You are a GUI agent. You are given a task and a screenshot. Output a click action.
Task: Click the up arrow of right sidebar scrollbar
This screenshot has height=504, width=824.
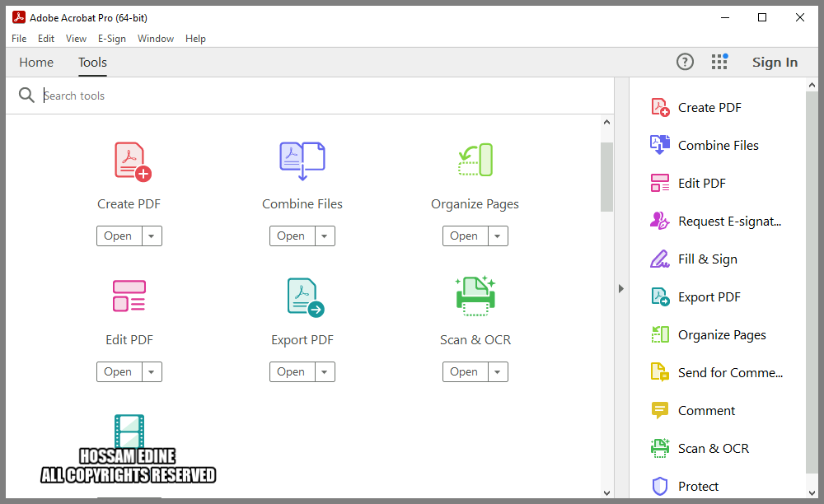812,85
